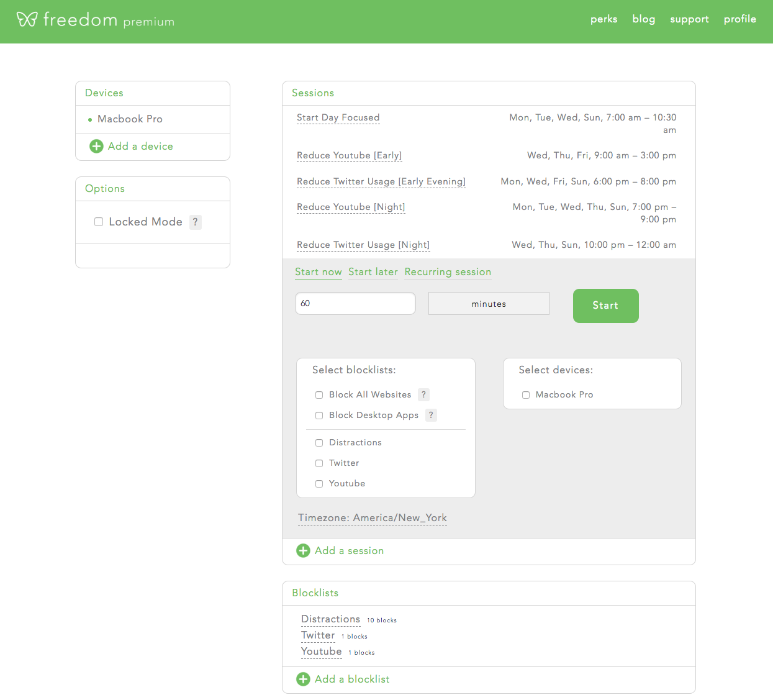The height and width of the screenshot is (700, 773).
Task: Click the session duration input showing 60
Action: [x=355, y=304]
